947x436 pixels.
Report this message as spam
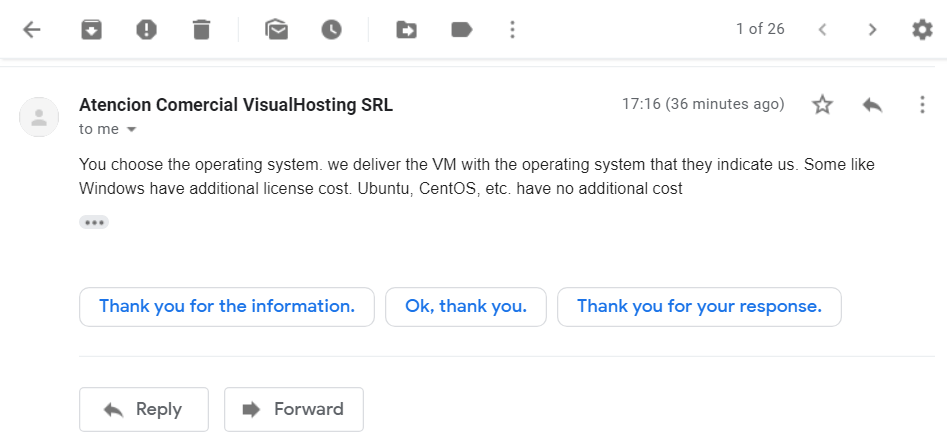click(x=146, y=29)
